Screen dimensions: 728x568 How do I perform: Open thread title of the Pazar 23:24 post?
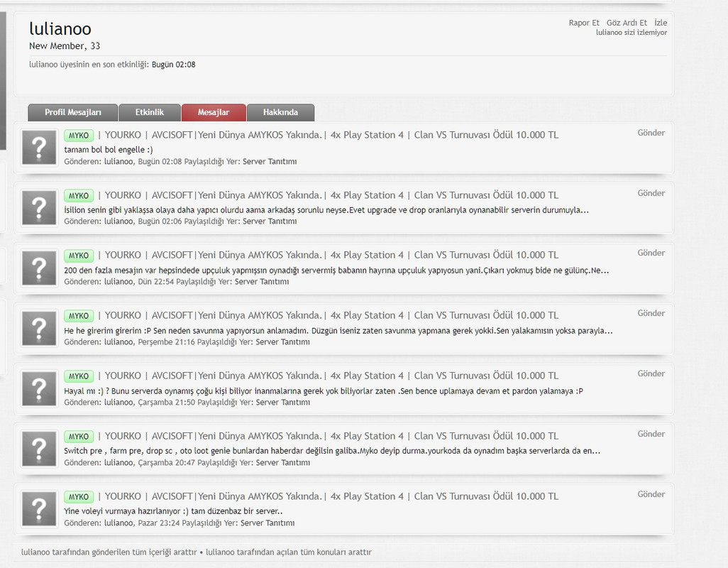(329, 497)
